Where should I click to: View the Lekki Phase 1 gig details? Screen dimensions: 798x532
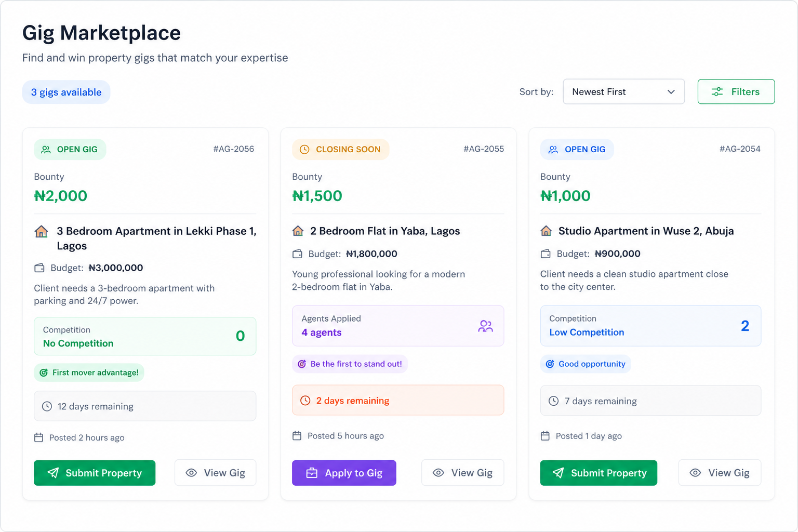pos(215,473)
